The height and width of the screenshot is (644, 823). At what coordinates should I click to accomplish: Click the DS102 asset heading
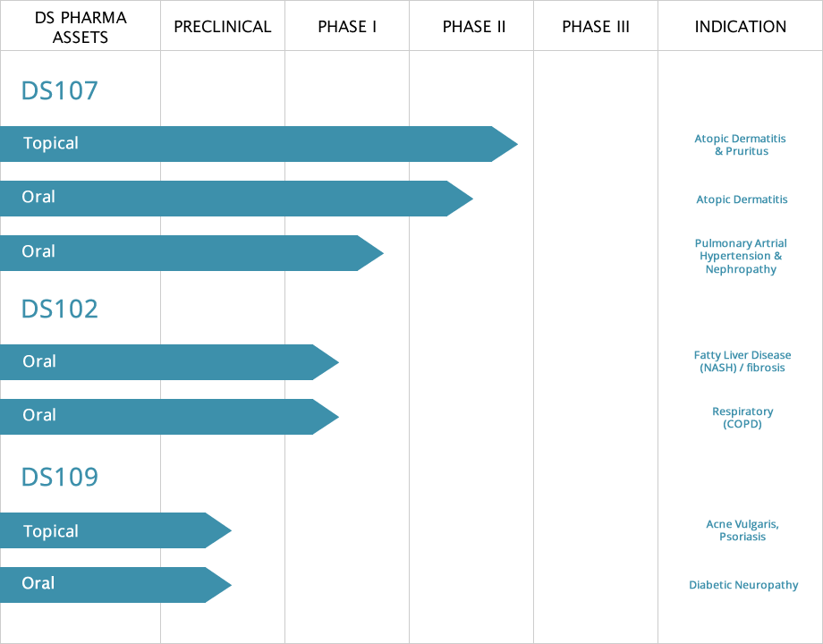click(59, 309)
